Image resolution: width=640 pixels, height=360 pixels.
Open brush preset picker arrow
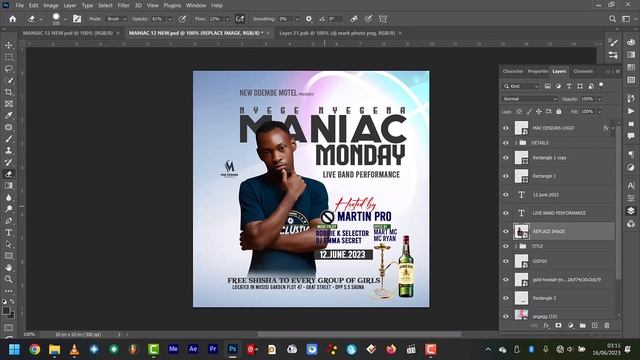65,19
